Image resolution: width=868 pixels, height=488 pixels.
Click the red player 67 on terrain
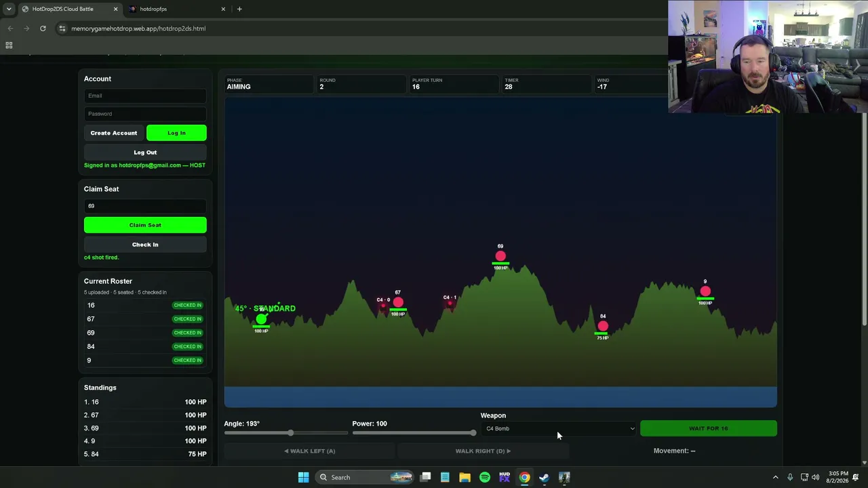pos(398,302)
